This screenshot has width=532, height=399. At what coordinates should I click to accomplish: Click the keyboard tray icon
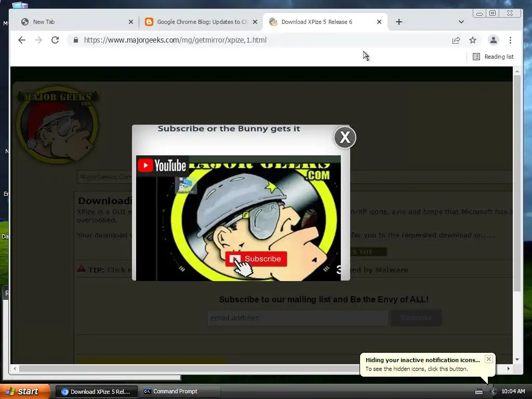[478, 392]
